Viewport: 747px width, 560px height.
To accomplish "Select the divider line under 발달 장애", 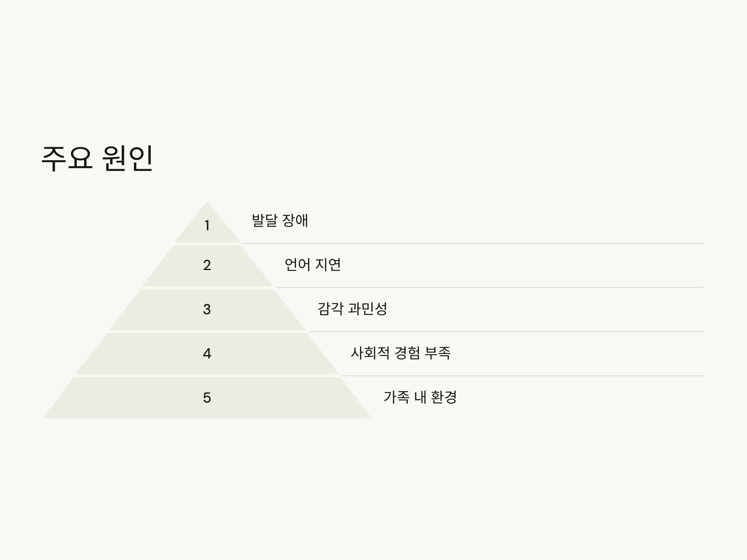I will pyautogui.click(x=473, y=243).
